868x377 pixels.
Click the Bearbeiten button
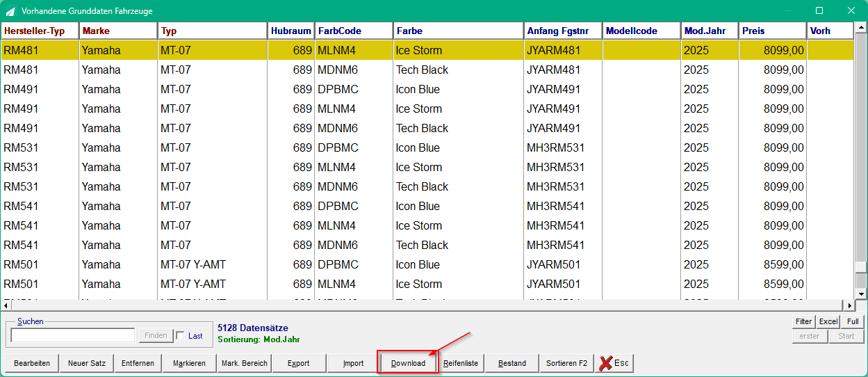(x=32, y=363)
